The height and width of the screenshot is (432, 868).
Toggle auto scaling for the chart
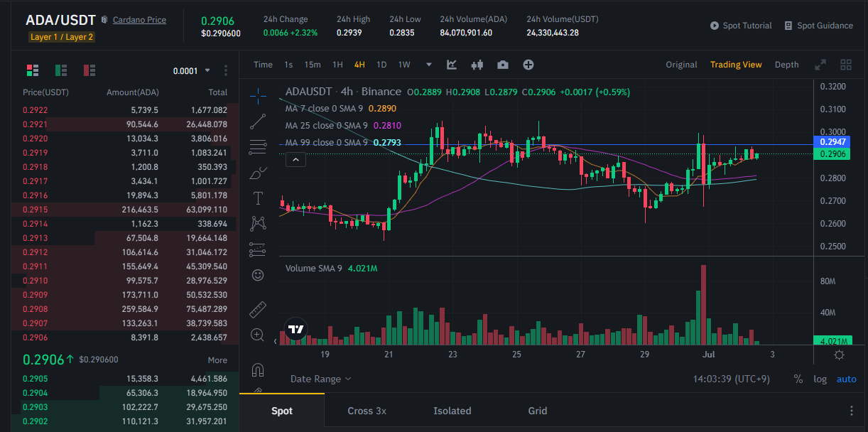click(846, 379)
